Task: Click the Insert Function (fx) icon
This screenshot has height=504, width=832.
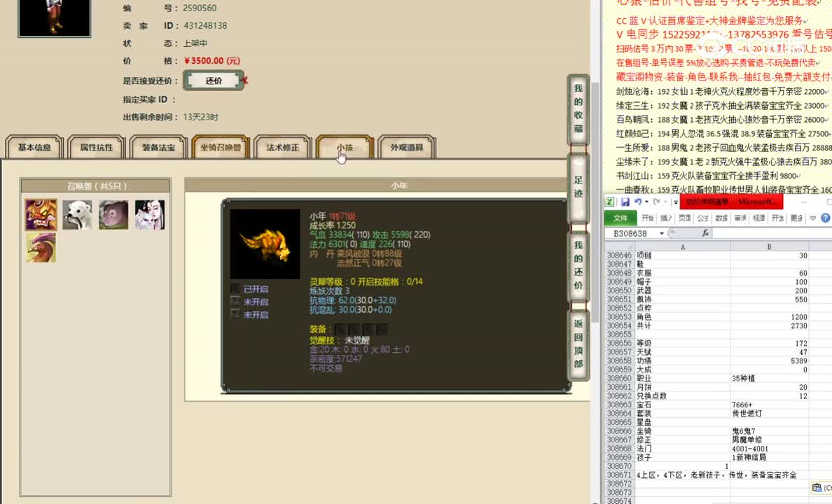Action: (706, 233)
